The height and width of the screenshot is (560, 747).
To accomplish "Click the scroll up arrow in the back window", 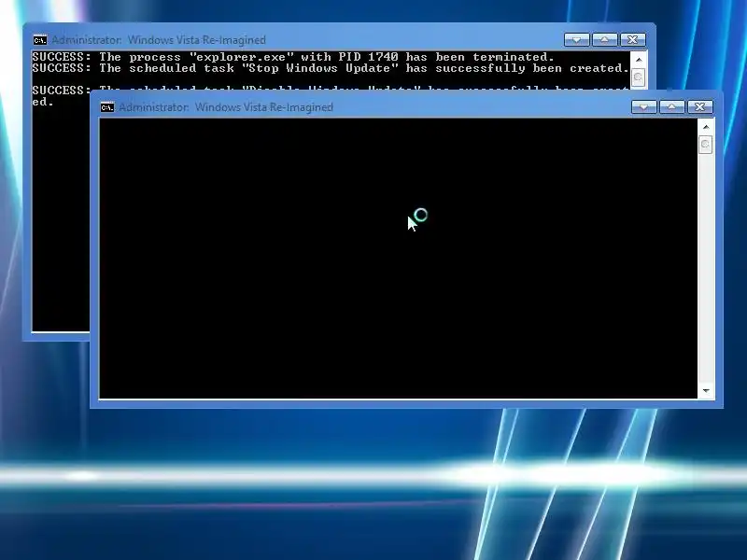I will [639, 60].
